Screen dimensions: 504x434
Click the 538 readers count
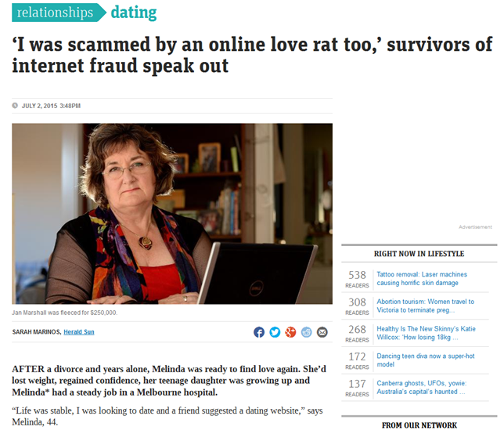pos(357,279)
